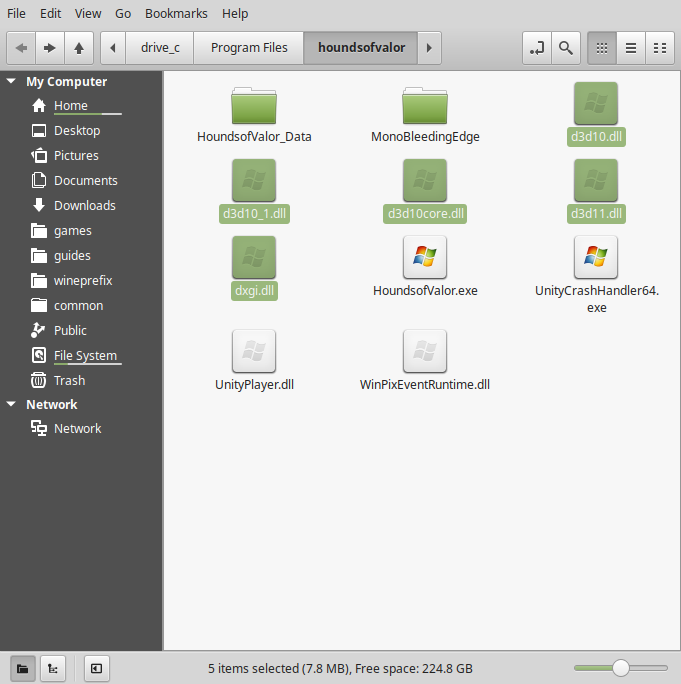
Task: Jump to Program Files in the path bar
Action: [x=249, y=48]
